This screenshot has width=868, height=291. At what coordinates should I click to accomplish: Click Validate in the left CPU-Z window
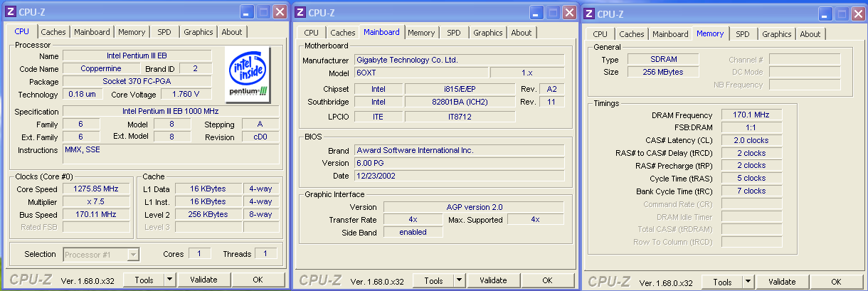204,280
